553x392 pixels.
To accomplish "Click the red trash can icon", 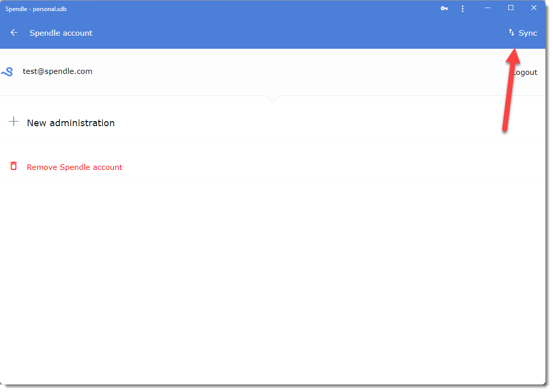I will coord(14,166).
